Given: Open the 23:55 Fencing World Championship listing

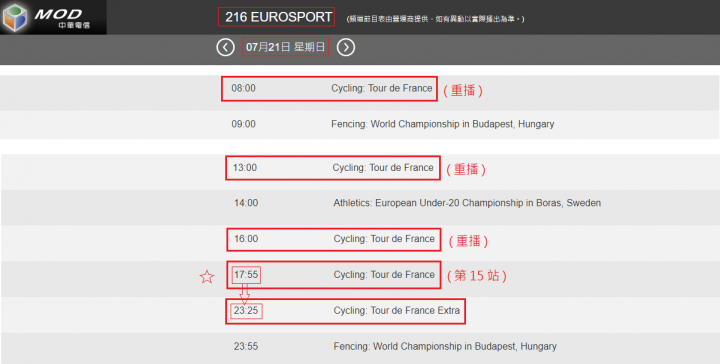Looking at the screenshot, I should click(x=395, y=347).
